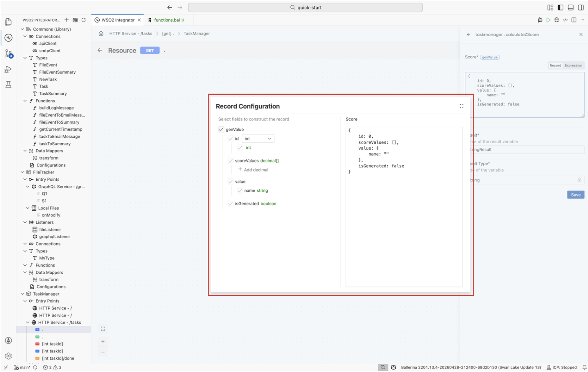The height and width of the screenshot is (372, 588).
Task: Close the calculateZScore side panel
Action: [581, 35]
